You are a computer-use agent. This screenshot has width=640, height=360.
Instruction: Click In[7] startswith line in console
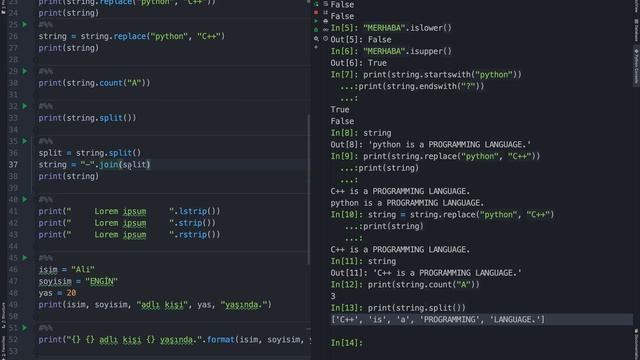pyautogui.click(x=426, y=75)
